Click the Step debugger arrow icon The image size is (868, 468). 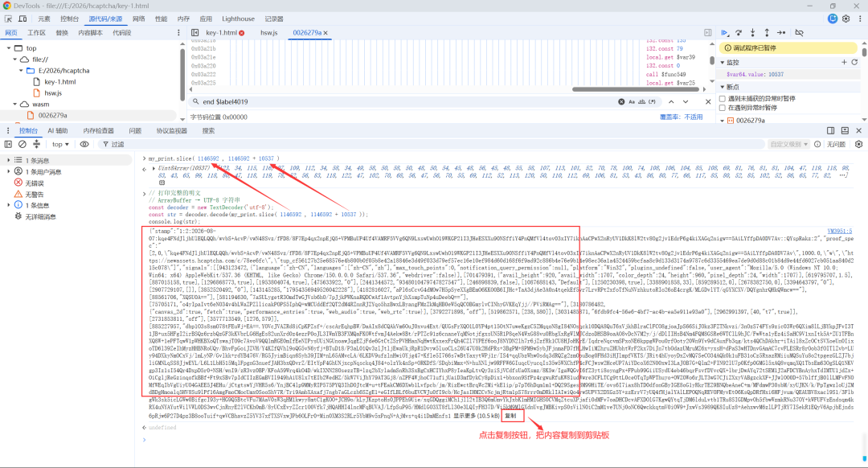781,33
